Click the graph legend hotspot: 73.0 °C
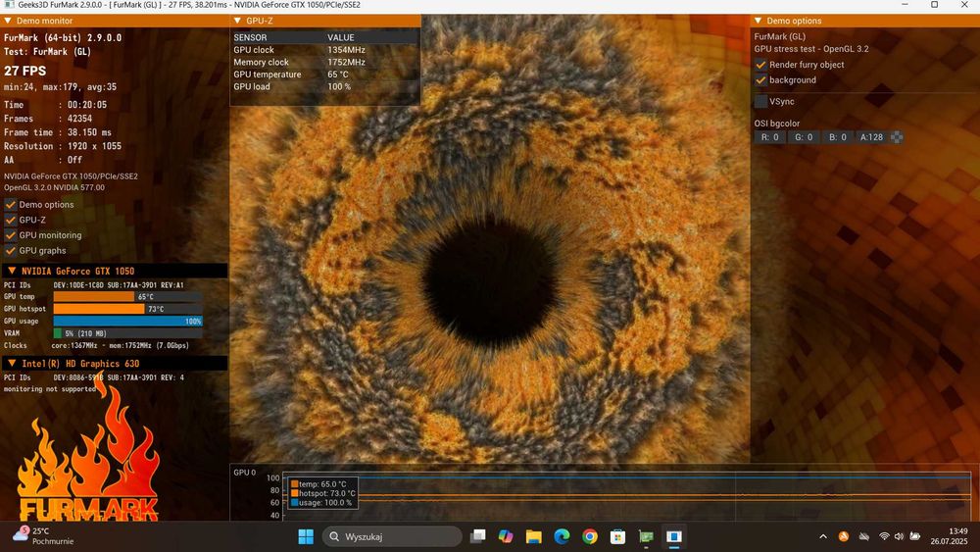980x552 pixels. point(323,493)
